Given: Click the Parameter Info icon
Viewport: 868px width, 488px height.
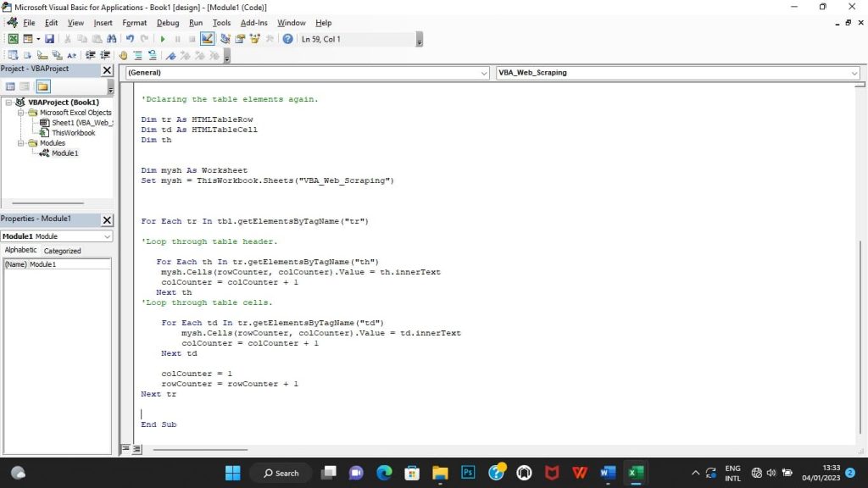Looking at the screenshot, I should tap(57, 55).
